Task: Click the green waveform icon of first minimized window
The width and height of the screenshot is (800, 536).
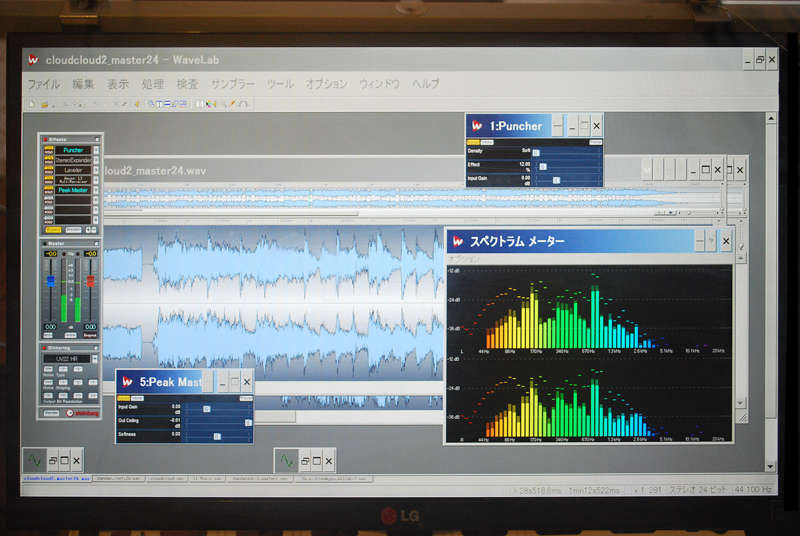Action: (x=35, y=461)
